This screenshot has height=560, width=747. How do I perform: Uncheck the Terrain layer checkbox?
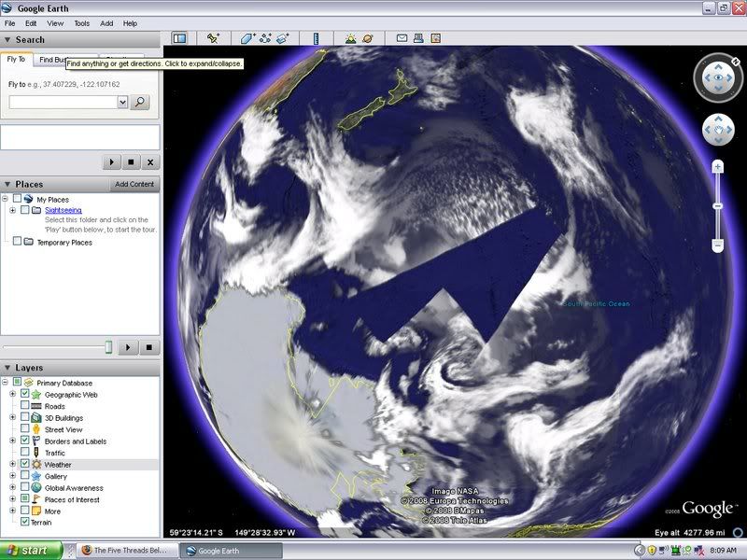point(25,522)
